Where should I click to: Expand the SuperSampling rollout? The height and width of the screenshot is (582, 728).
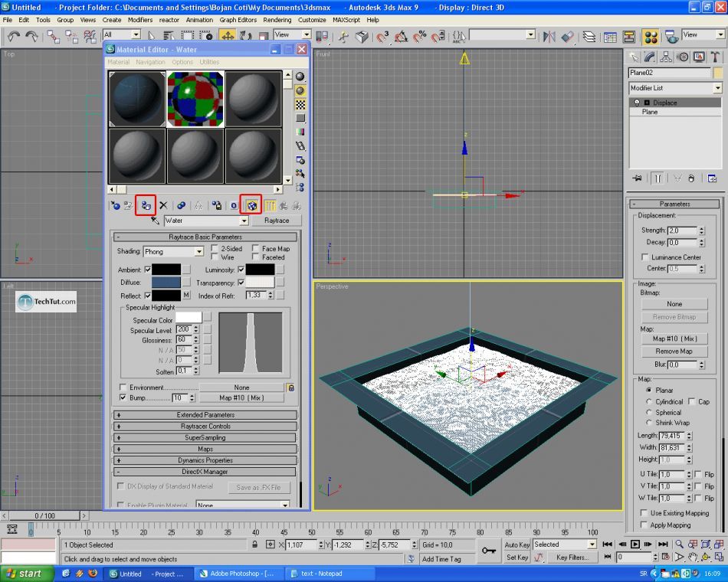pyautogui.click(x=205, y=437)
